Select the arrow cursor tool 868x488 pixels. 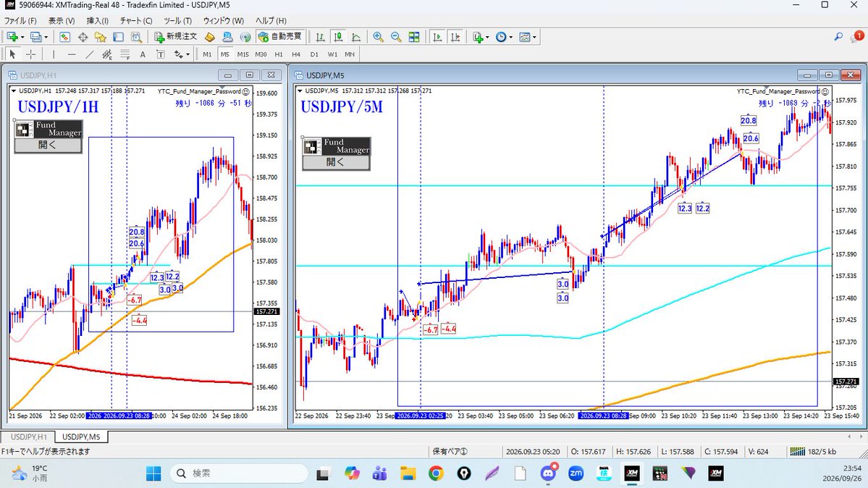click(x=13, y=54)
